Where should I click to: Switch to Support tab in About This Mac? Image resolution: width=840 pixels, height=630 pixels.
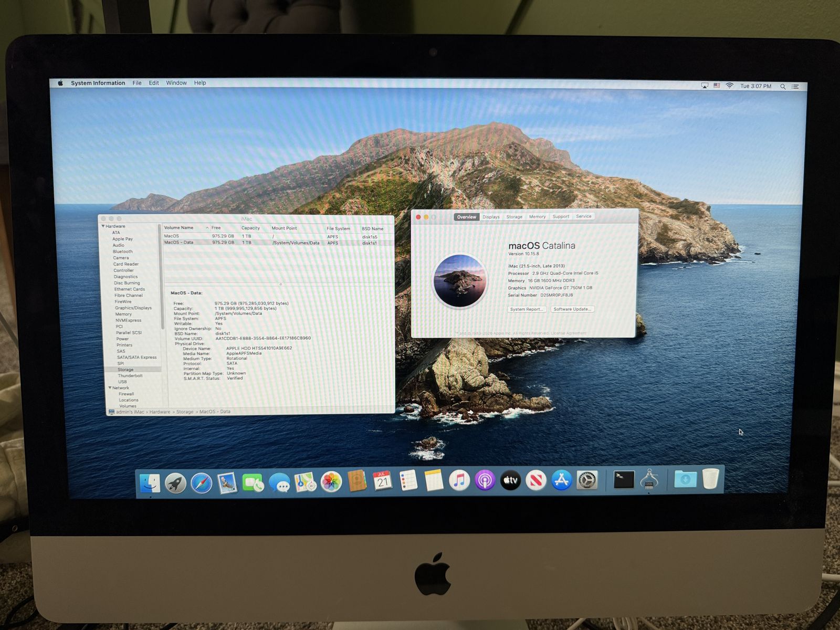[561, 216]
